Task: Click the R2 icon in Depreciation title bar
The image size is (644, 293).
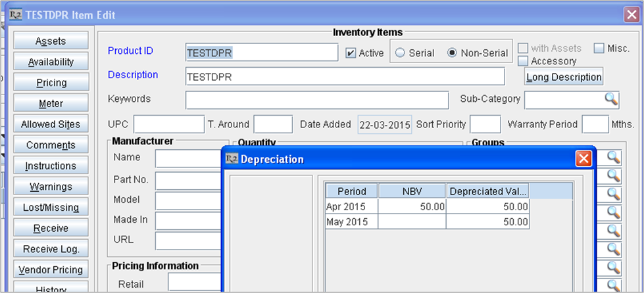Action: point(232,159)
